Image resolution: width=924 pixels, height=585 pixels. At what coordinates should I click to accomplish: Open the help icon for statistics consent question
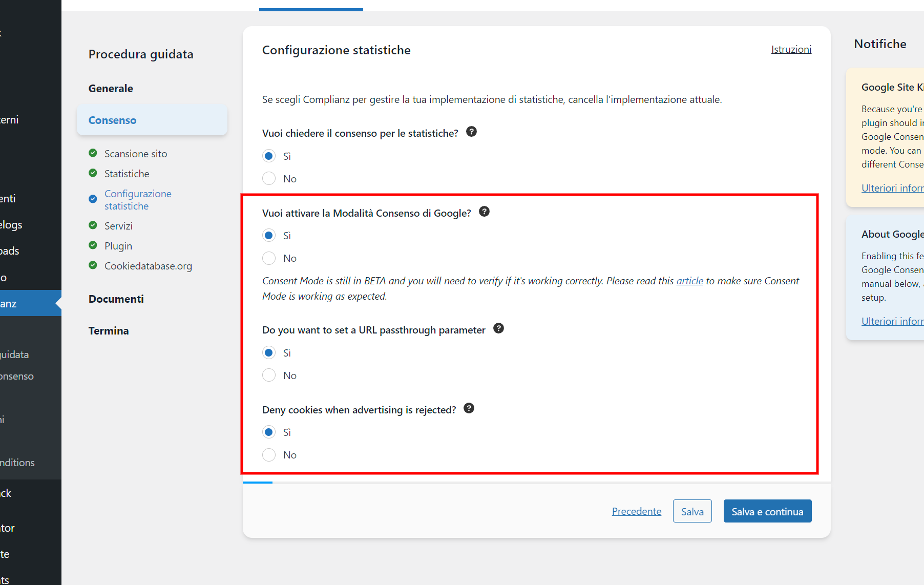click(471, 131)
